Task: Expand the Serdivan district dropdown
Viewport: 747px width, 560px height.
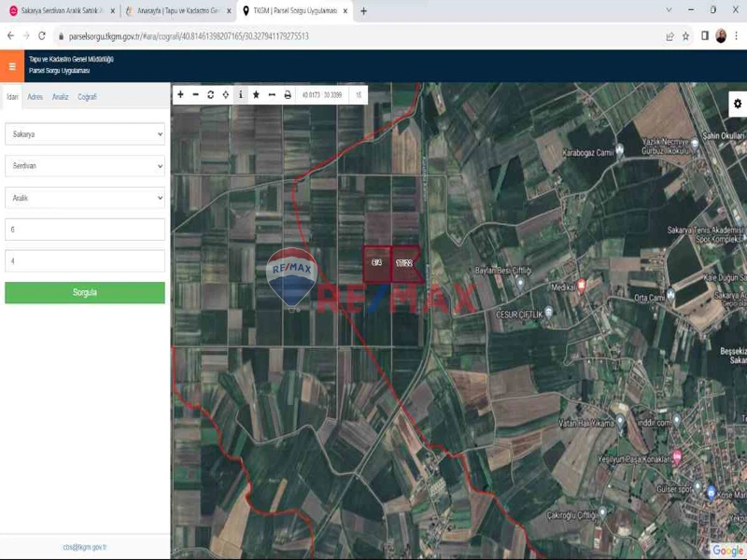Action: coord(85,166)
